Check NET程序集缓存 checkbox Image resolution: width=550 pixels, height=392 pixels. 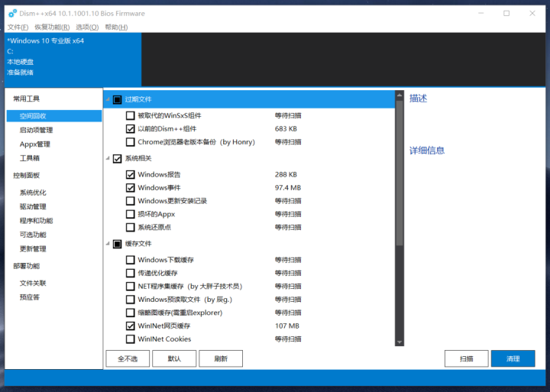(130, 286)
